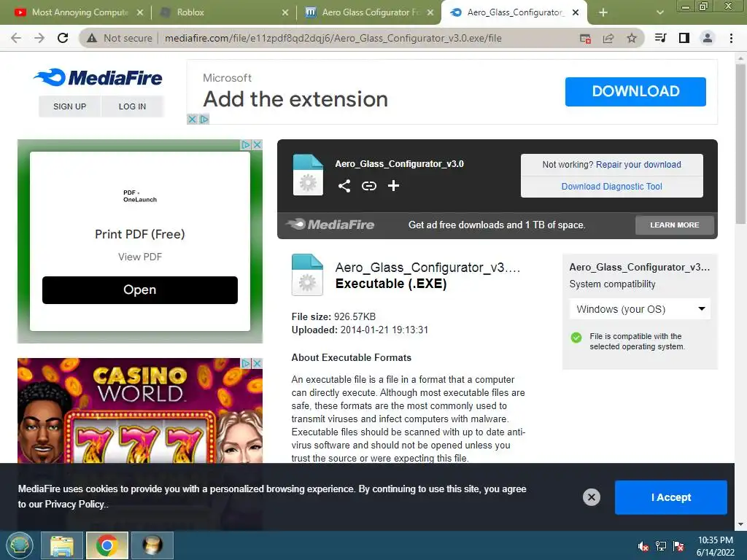Viewport: 747px width, 560px height.
Task: Share this page from the address bar
Action: coord(608,38)
